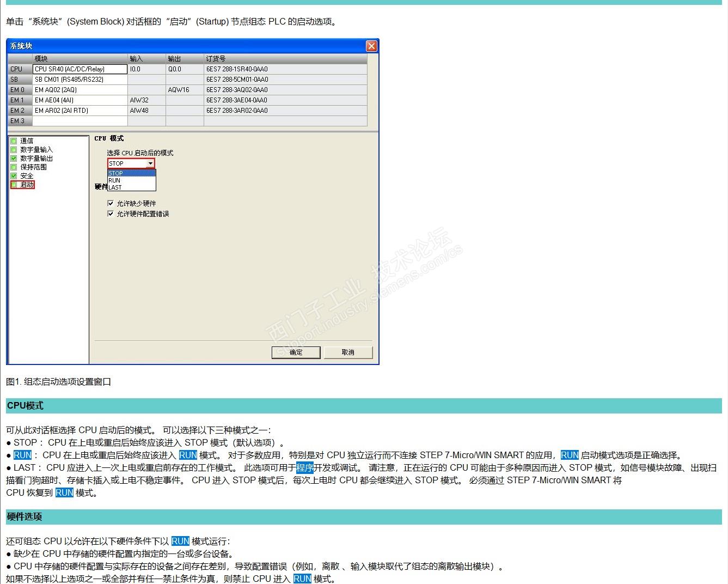The height and width of the screenshot is (584, 728).
Task: Click order number 6ES7 288-3AR02-0AA0
Action: point(286,111)
